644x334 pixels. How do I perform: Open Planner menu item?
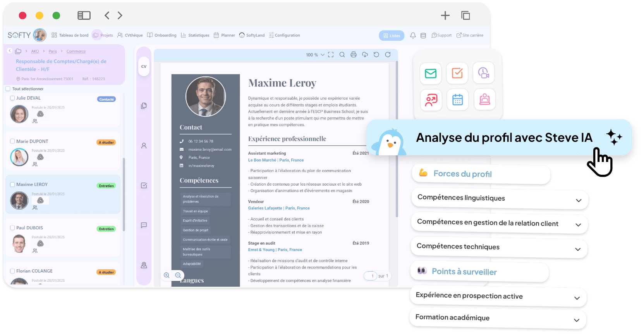click(x=224, y=35)
